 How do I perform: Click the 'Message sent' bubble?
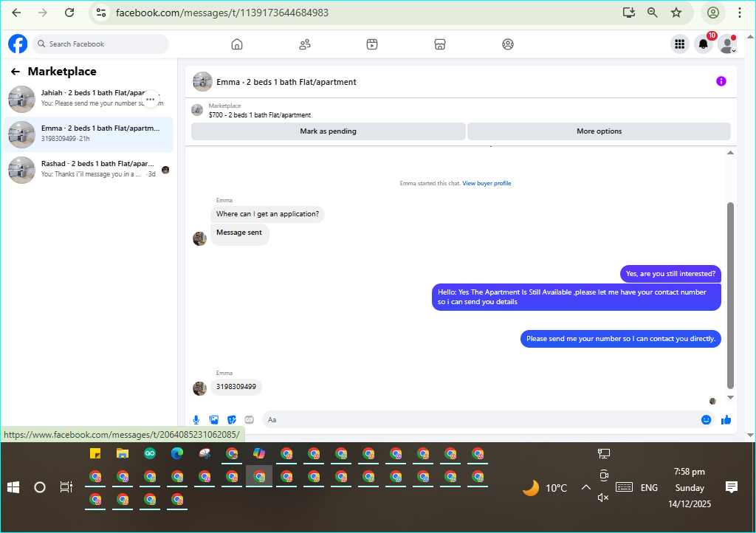tap(240, 234)
